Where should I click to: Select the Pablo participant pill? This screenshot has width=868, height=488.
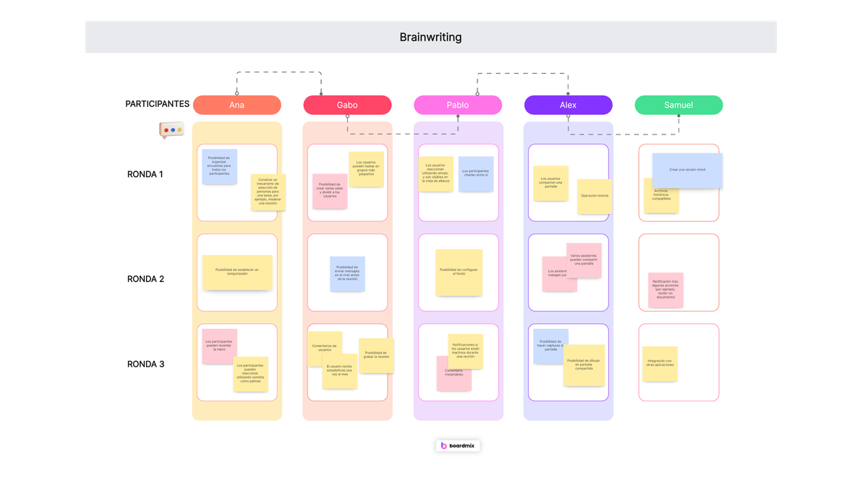(458, 106)
